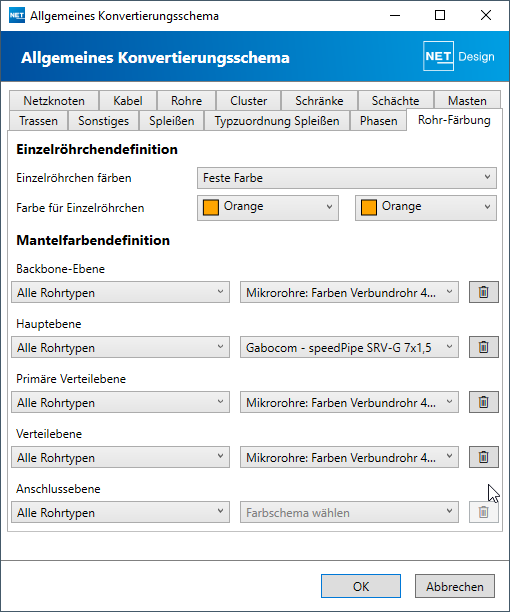The image size is (510, 612).
Task: Open Alle Rohrtypen dropdown under Verteilebene
Action: click(120, 457)
